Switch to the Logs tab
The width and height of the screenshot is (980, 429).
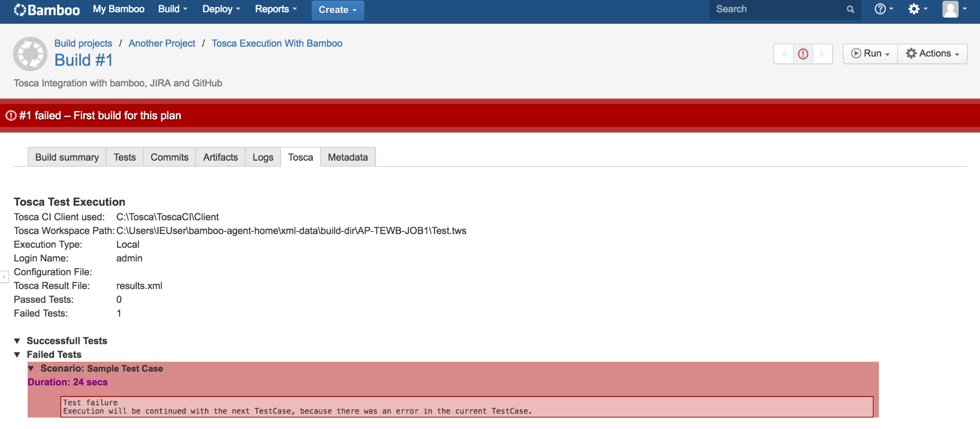(263, 157)
